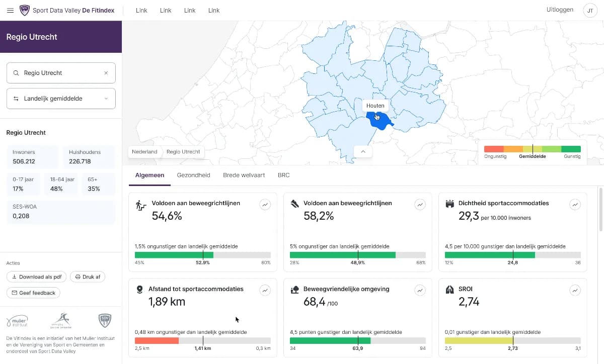Switch to the Algemeen tab
Viewport: 604px width, 364px height.
150,175
